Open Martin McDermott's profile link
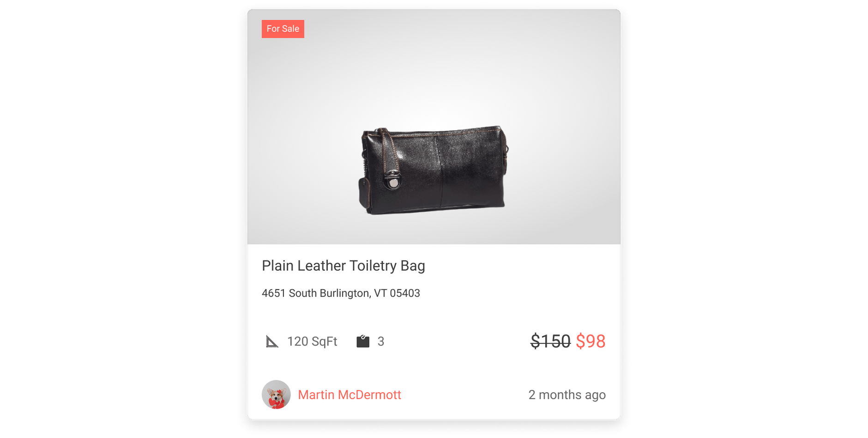The width and height of the screenshot is (868, 438). click(x=350, y=395)
